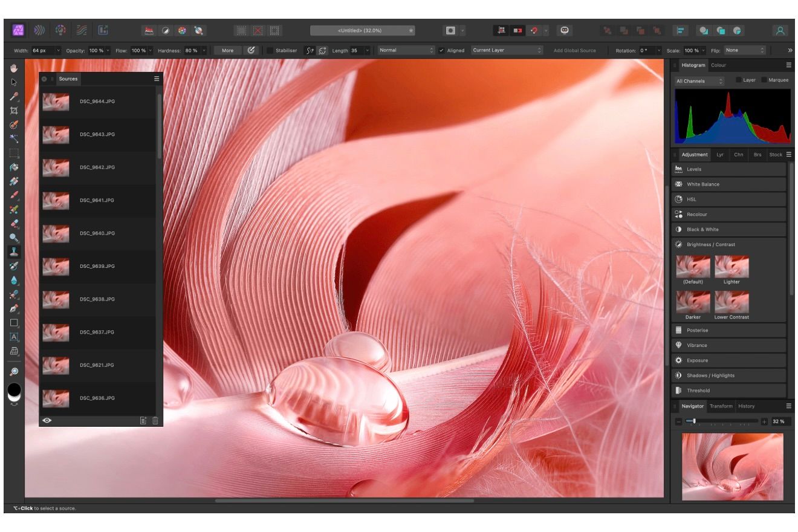Open the Hardness value dropdown
The width and height of the screenshot is (798, 532).
tap(204, 50)
